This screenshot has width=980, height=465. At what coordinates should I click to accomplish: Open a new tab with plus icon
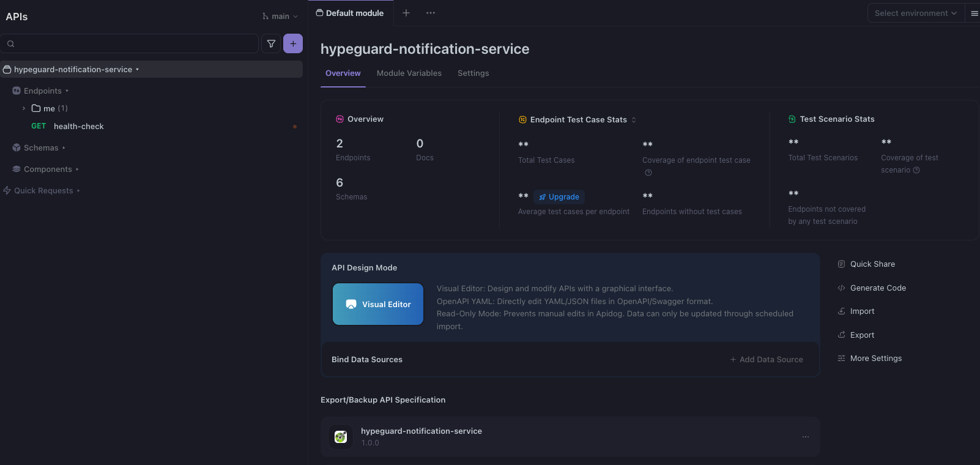(406, 13)
